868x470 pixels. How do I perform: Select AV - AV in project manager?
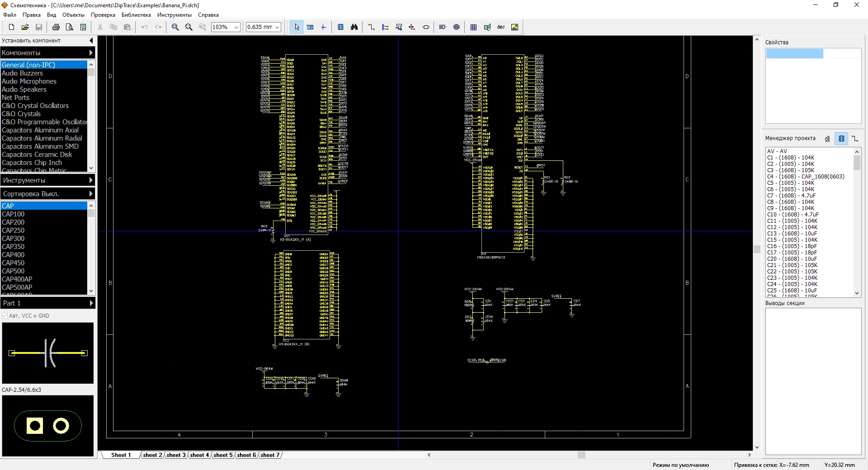[809, 151]
